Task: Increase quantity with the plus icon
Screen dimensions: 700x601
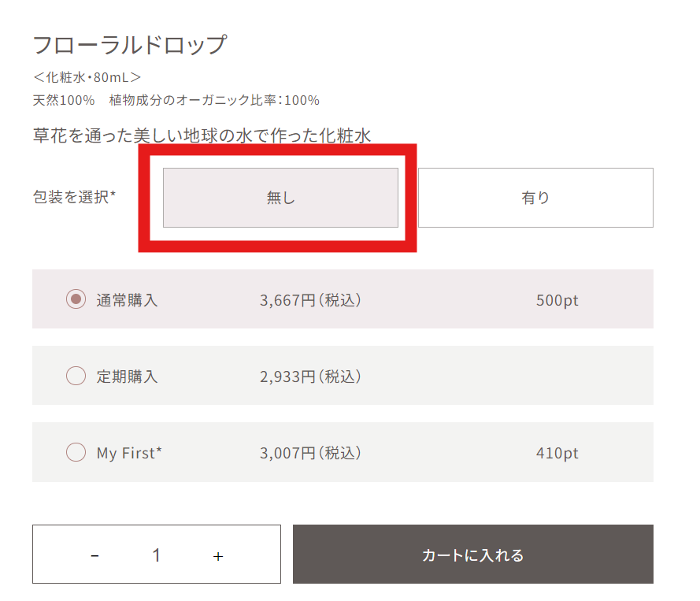Action: 218,556
